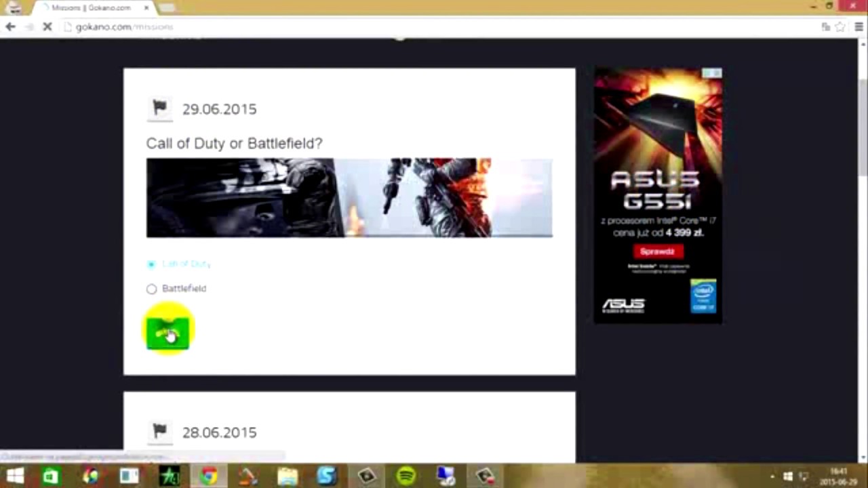Viewport: 868px width, 488px height.
Task: Close the ASUS ad with its X
Action: (717, 73)
